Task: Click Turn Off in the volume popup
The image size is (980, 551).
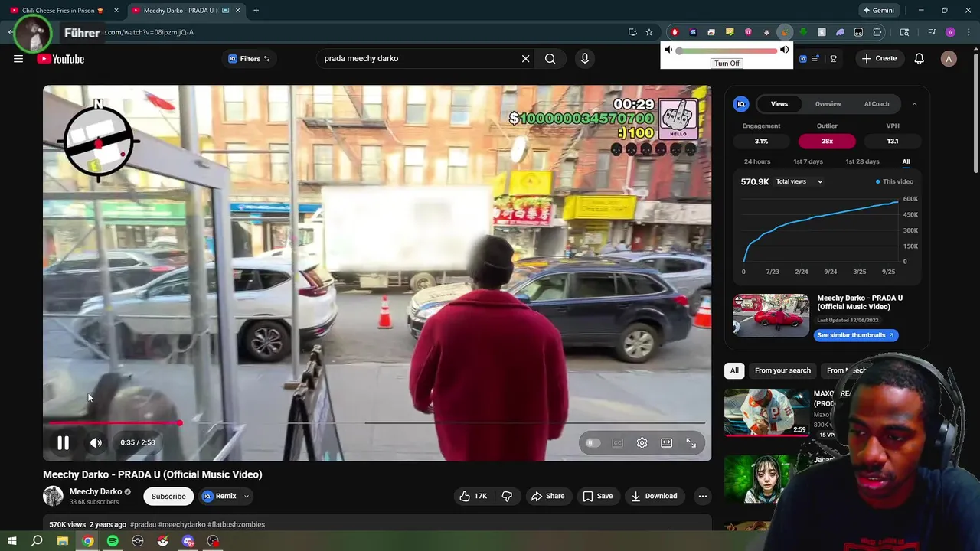Action: pyautogui.click(x=727, y=63)
